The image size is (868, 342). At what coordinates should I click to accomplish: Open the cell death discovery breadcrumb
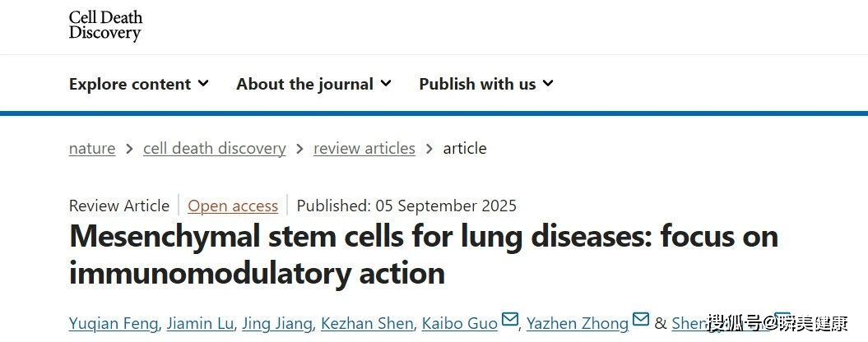(x=214, y=149)
